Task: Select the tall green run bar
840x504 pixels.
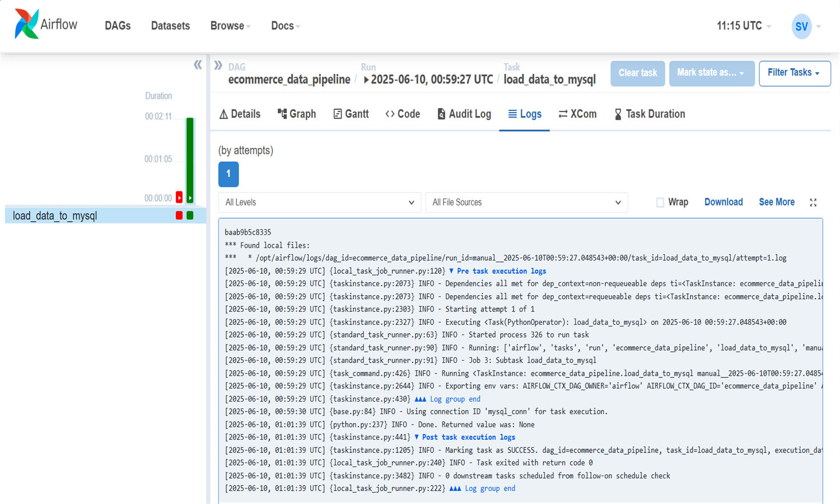Action: tap(190, 160)
